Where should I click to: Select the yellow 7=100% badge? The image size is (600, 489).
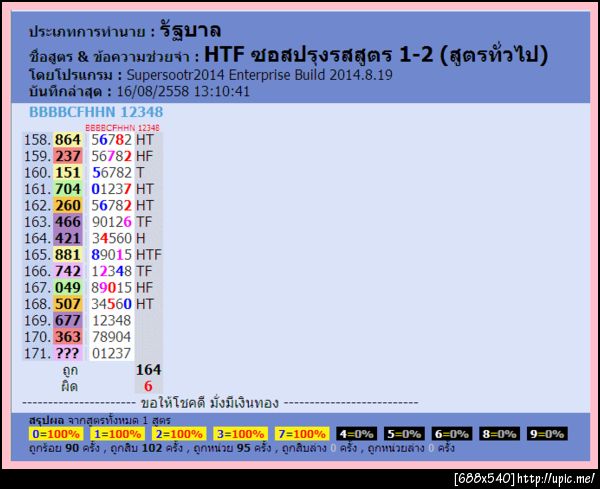click(302, 434)
